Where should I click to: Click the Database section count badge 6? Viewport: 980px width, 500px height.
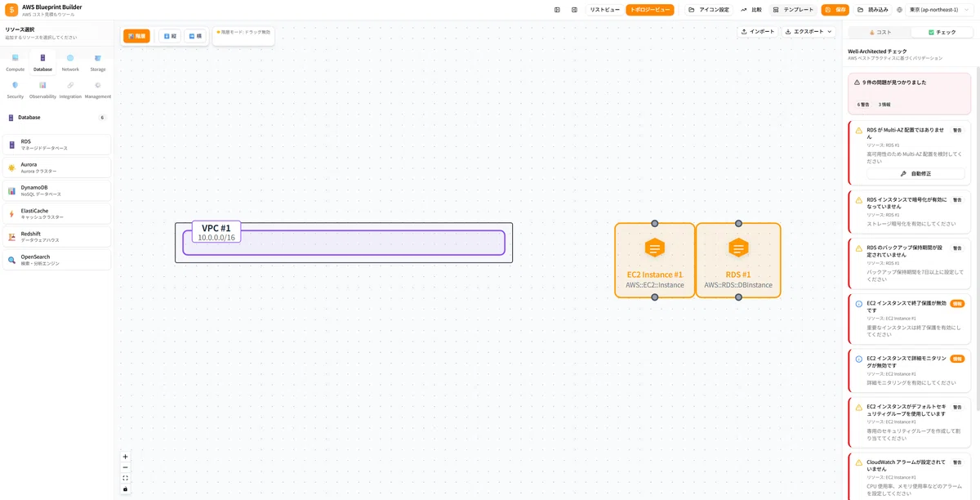coord(102,118)
